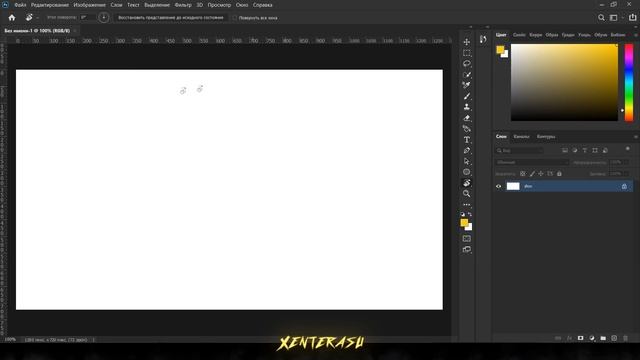Screen dimensions: 640x360
Task: Switch to the Каналы tab
Action: click(521, 137)
